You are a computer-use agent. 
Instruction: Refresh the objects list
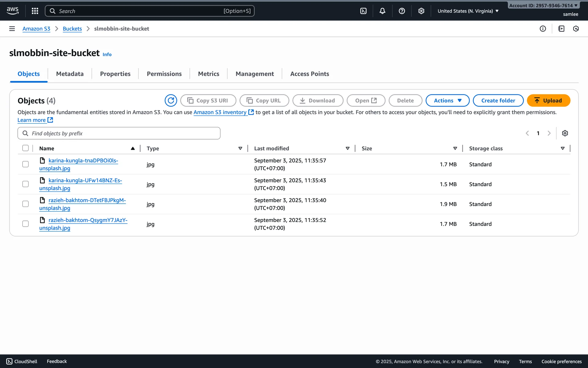[x=171, y=101]
